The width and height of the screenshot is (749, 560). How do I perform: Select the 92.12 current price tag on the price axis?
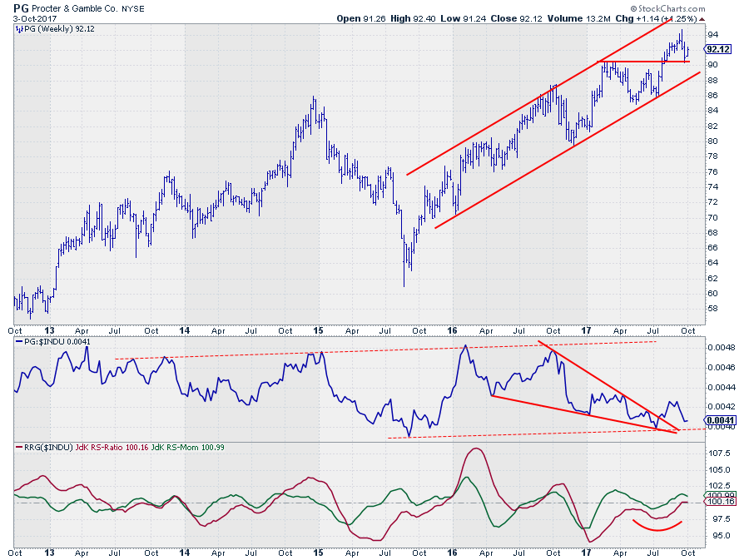tap(718, 49)
